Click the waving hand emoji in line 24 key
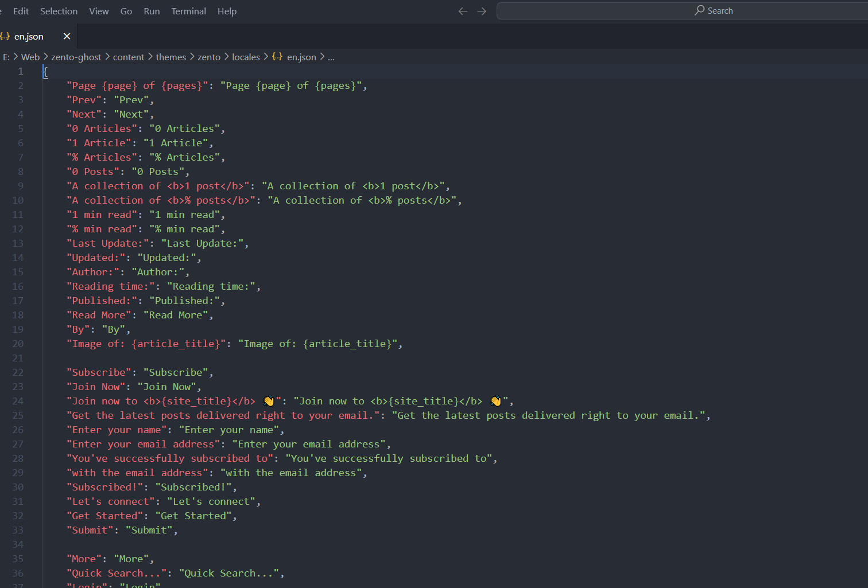This screenshot has width=868, height=588. (x=268, y=401)
